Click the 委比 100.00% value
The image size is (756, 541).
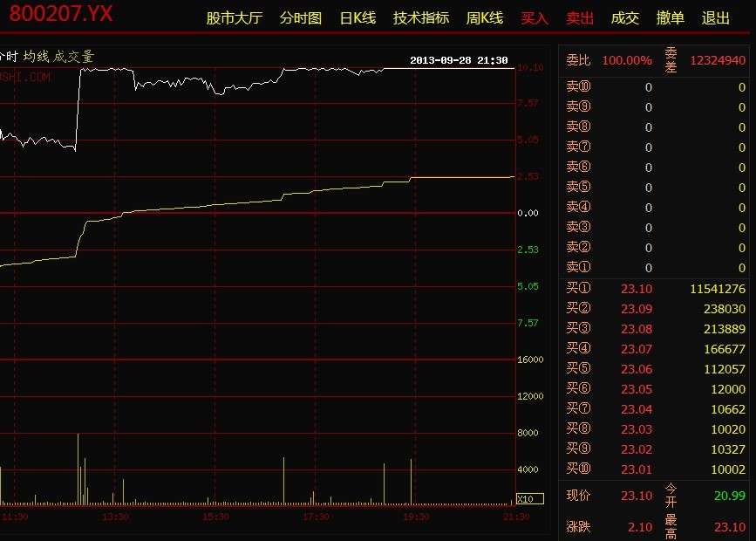[626, 60]
